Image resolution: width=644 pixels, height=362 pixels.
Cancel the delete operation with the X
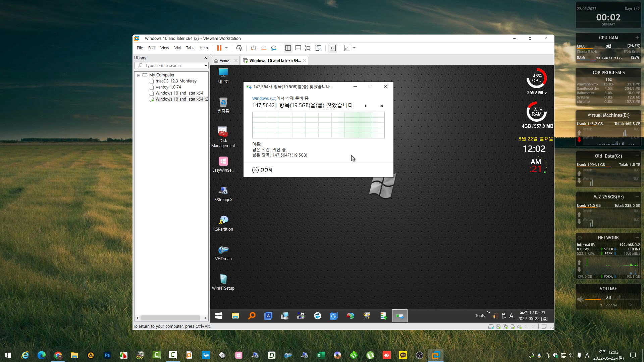click(381, 106)
